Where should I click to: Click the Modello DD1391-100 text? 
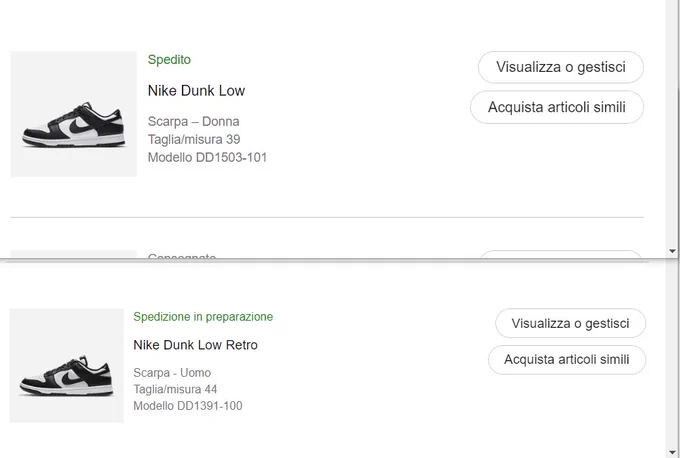coord(188,406)
